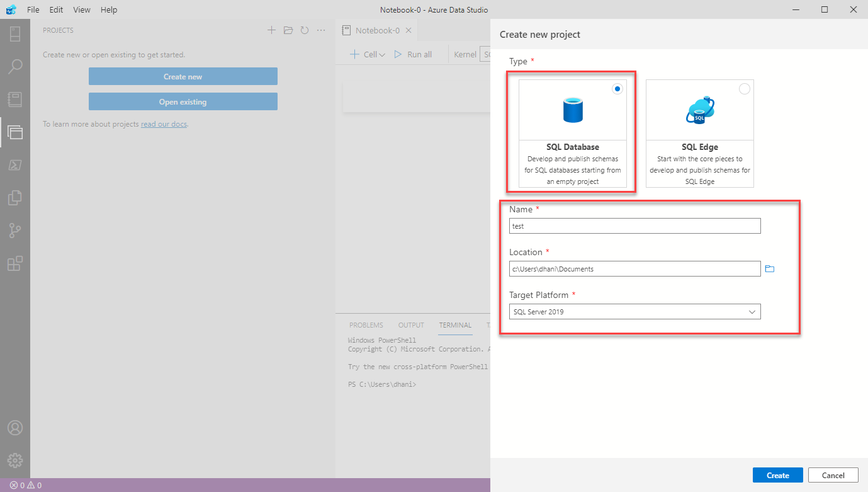Select the Projects view icon
The image size is (868, 492).
click(x=15, y=132)
